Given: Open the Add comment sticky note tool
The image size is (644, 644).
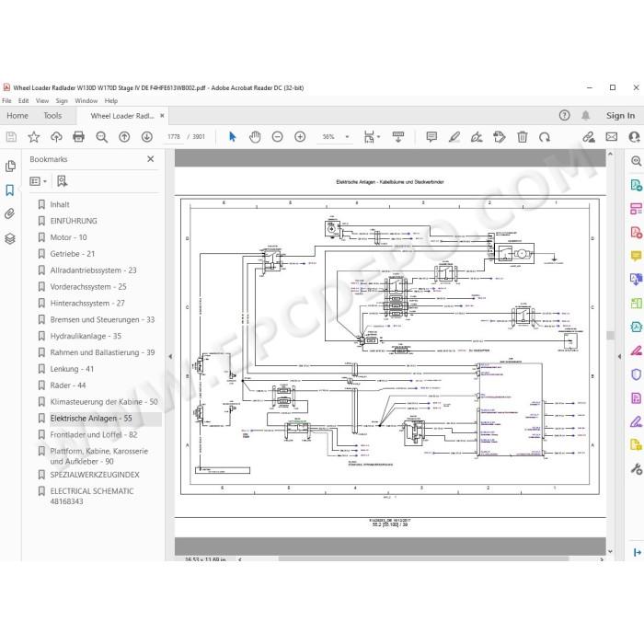Looking at the screenshot, I should (x=431, y=137).
